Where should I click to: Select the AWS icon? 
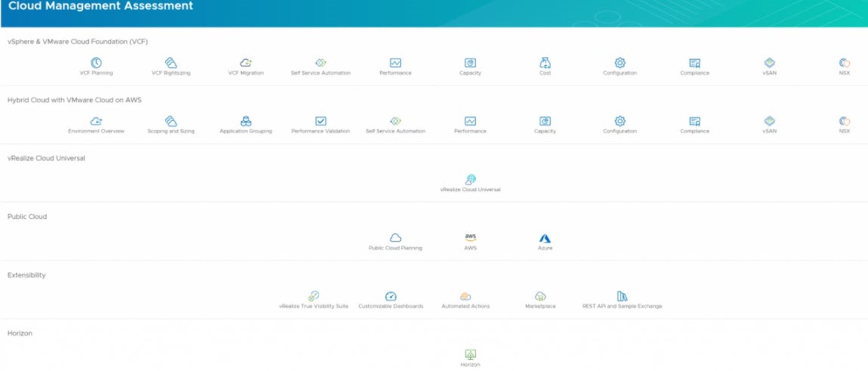(470, 238)
